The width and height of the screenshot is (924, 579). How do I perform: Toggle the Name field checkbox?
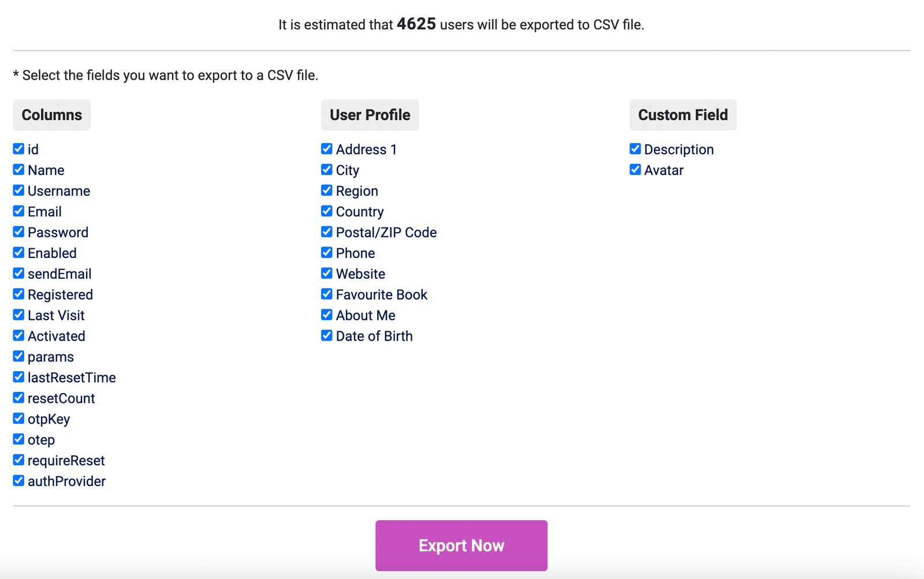click(18, 169)
